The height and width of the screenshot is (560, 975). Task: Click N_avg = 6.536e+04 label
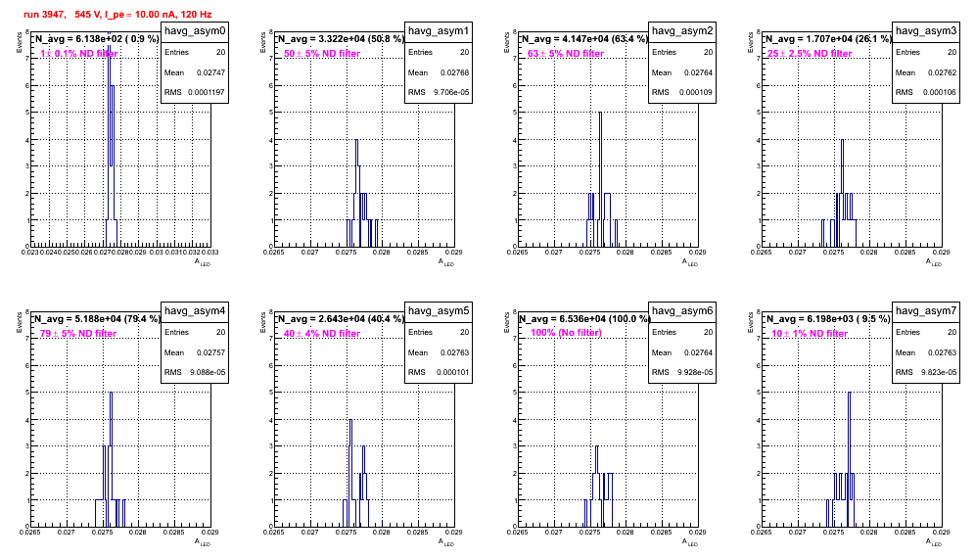pos(583,318)
